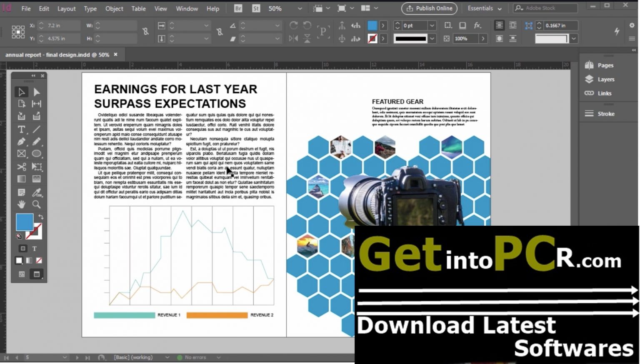Select the Free Transform tool
640x364 pixels.
tap(37, 167)
